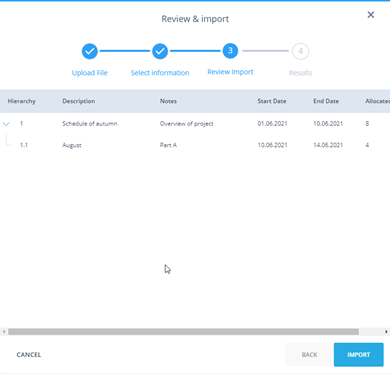Click the BACK button
The image size is (390, 374).
coord(309,355)
